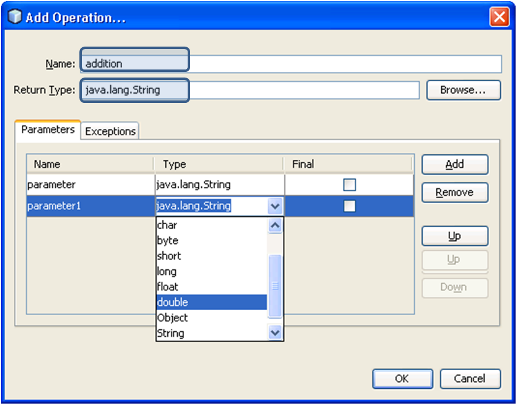Close the Add Operation dialog
516x404 pixels.
pos(499,17)
